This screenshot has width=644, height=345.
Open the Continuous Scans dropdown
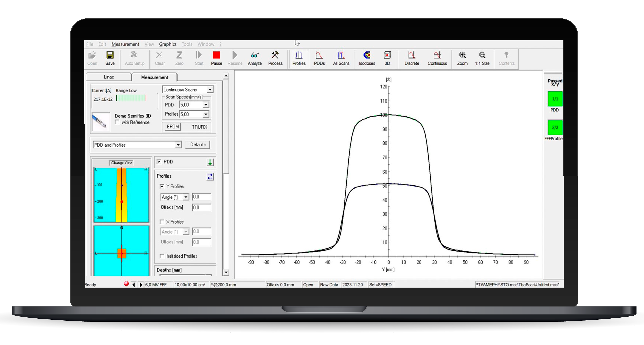point(210,89)
